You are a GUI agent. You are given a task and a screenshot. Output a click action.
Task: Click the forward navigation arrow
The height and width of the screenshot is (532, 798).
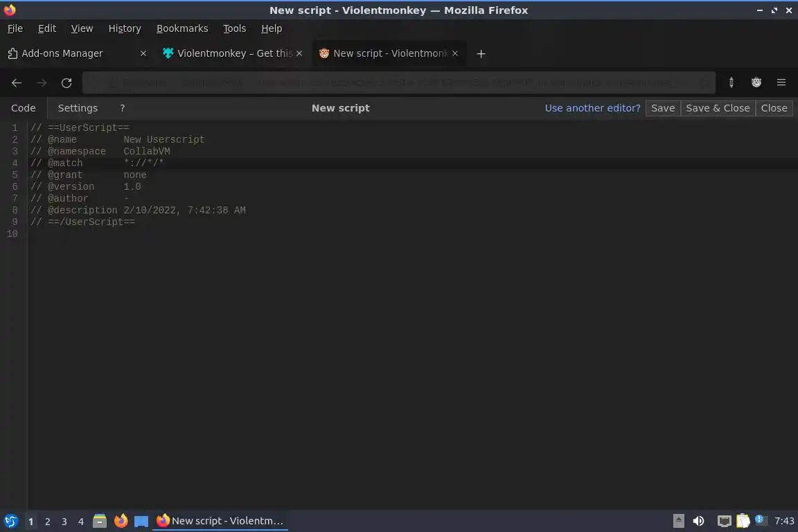(x=42, y=83)
